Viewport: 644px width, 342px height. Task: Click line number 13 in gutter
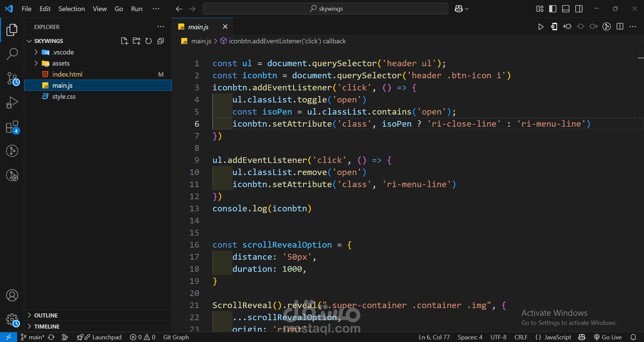(194, 208)
